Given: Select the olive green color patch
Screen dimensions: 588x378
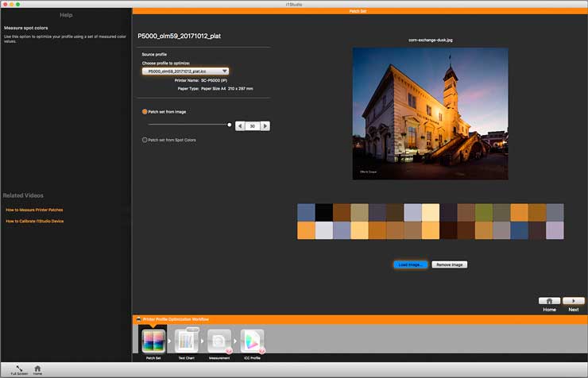Looking at the screenshot, I should tap(484, 212).
